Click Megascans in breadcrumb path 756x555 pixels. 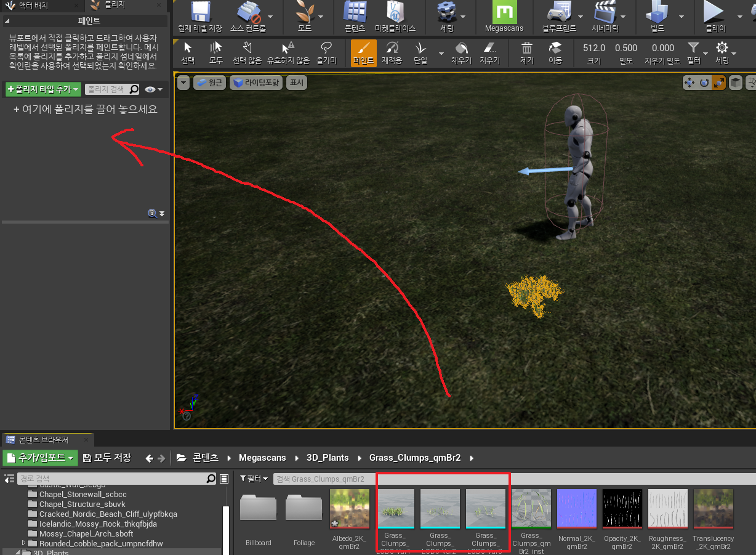point(262,458)
